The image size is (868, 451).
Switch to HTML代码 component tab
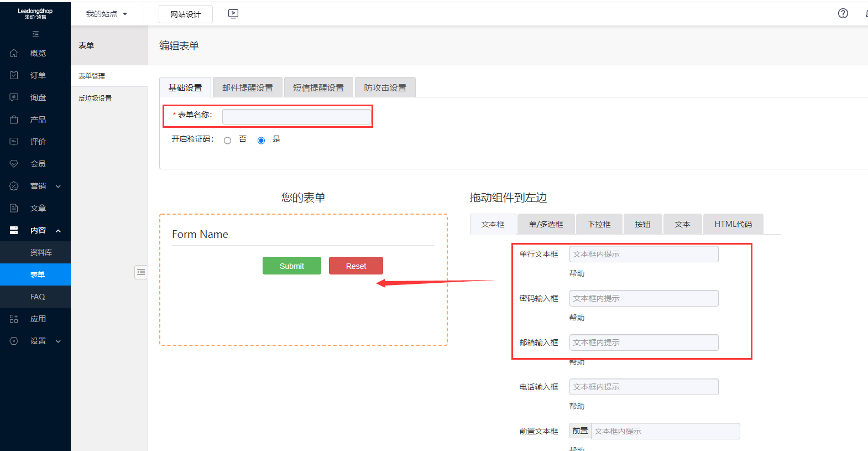(x=733, y=224)
